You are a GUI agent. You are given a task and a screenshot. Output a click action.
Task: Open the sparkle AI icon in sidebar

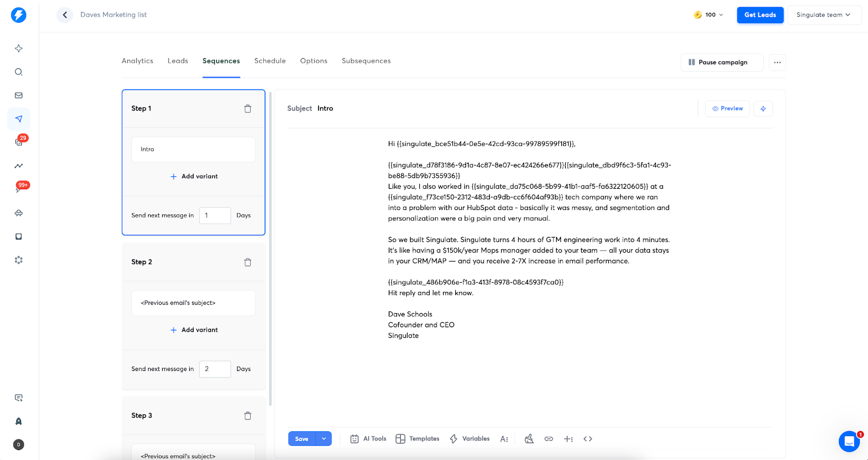[18, 48]
